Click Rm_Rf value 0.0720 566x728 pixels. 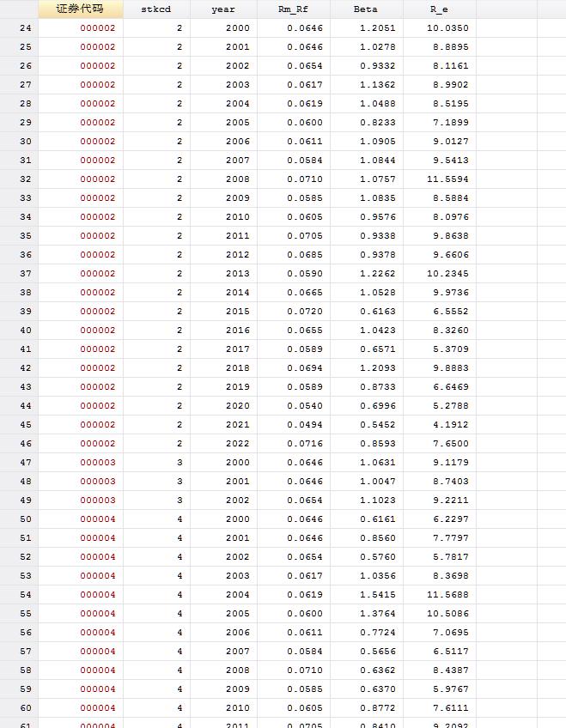pyautogui.click(x=305, y=312)
